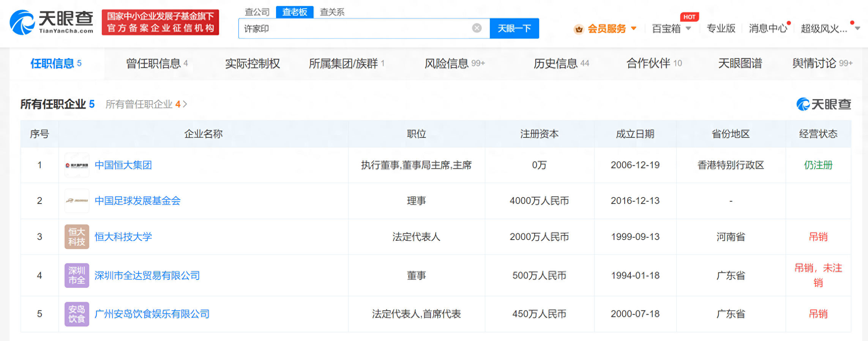Expand the 百宝箱 dropdown menu
Screen dimensions: 868x341
688,28
